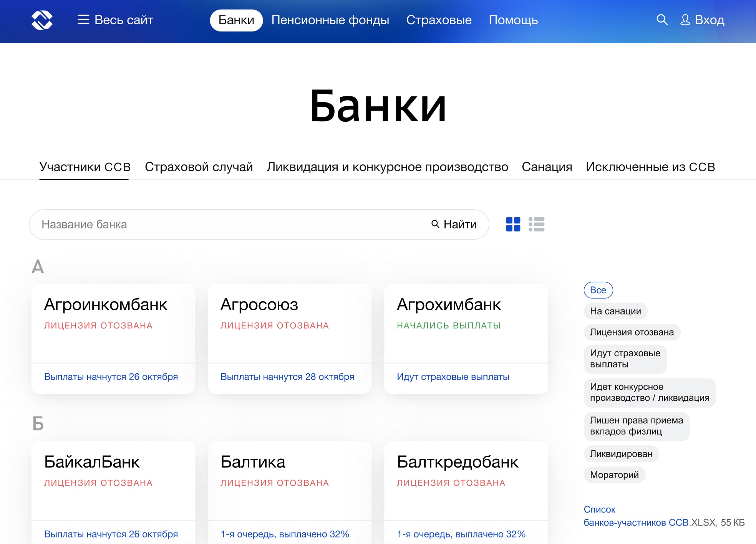The height and width of the screenshot is (544, 756).
Task: Open the 'Страховой случай' tab
Action: [x=199, y=167]
